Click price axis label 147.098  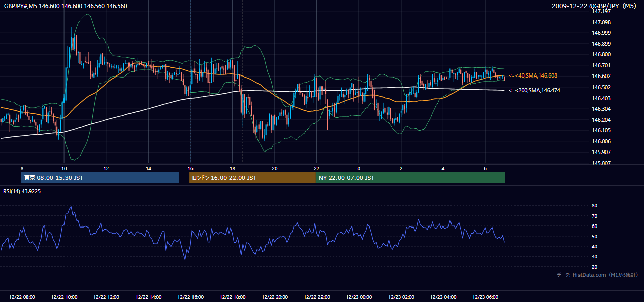[601, 22]
